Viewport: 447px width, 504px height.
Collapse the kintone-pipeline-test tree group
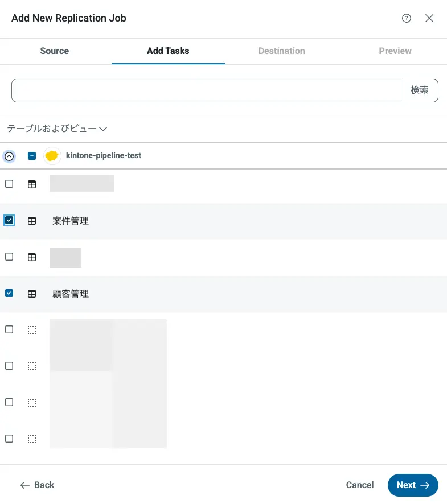tap(9, 156)
